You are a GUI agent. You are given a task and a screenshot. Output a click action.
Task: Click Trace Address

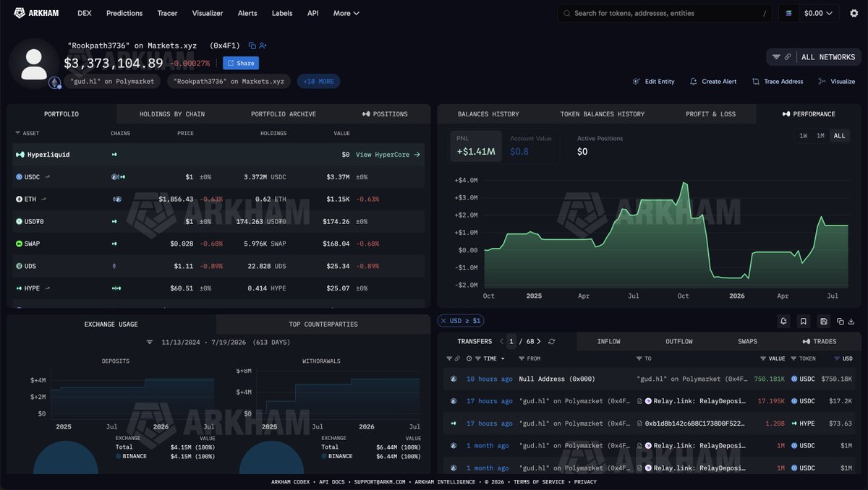(x=778, y=82)
